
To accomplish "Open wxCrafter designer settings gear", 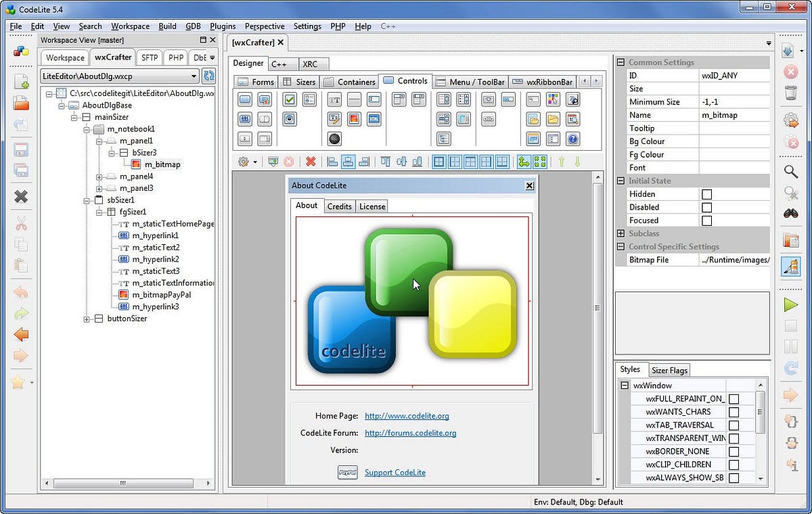I will 244,162.
